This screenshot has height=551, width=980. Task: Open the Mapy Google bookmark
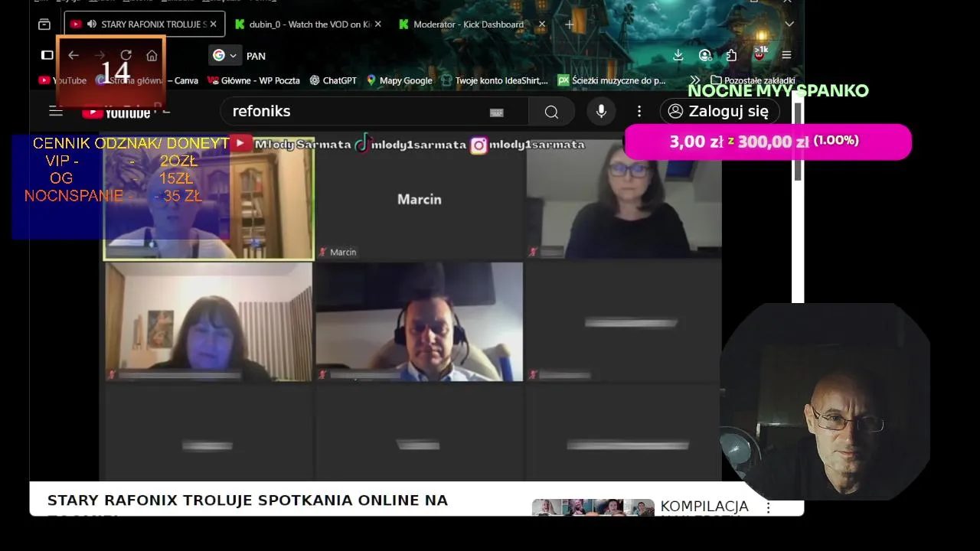[x=399, y=80]
